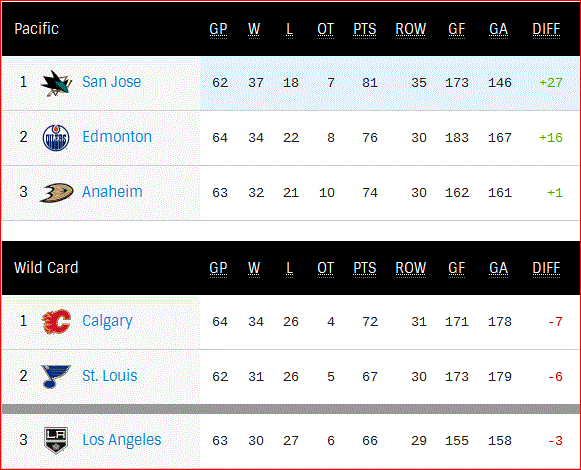Sort Pacific table by GP header
This screenshot has width=581, height=470.
pos(218,30)
